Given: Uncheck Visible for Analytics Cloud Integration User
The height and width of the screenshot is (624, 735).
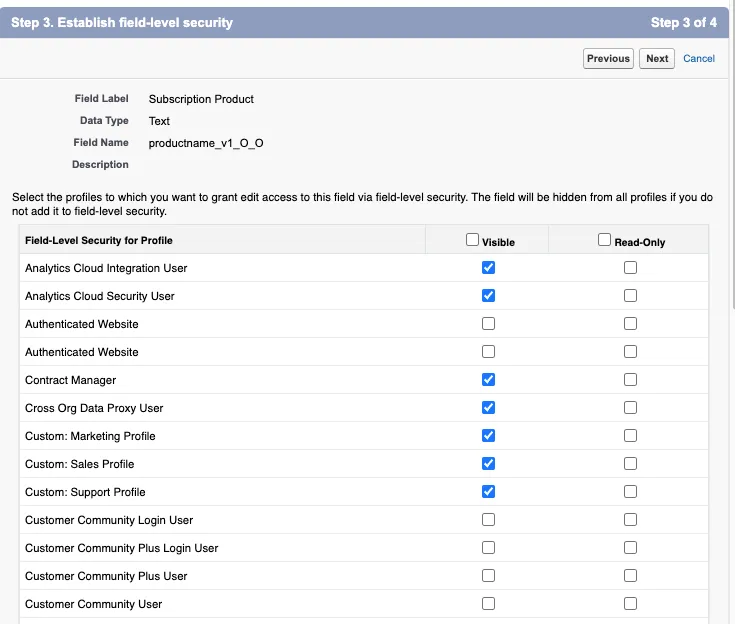Looking at the screenshot, I should pos(488,268).
